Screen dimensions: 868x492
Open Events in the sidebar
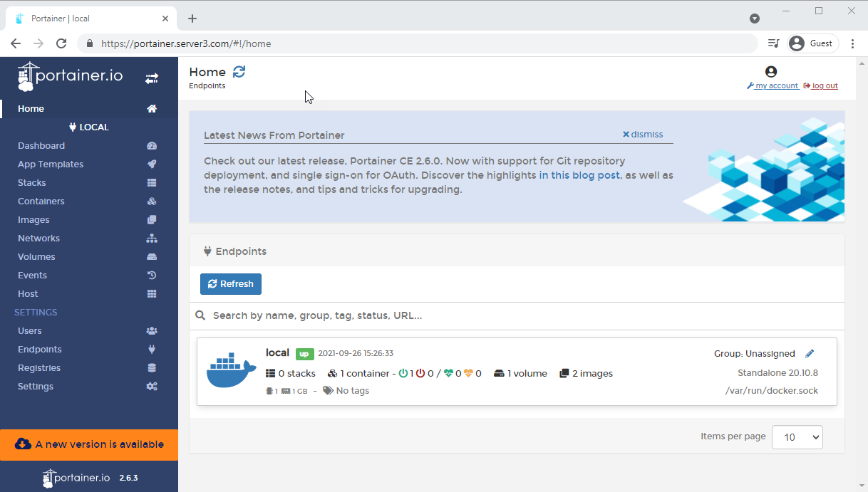coord(32,276)
